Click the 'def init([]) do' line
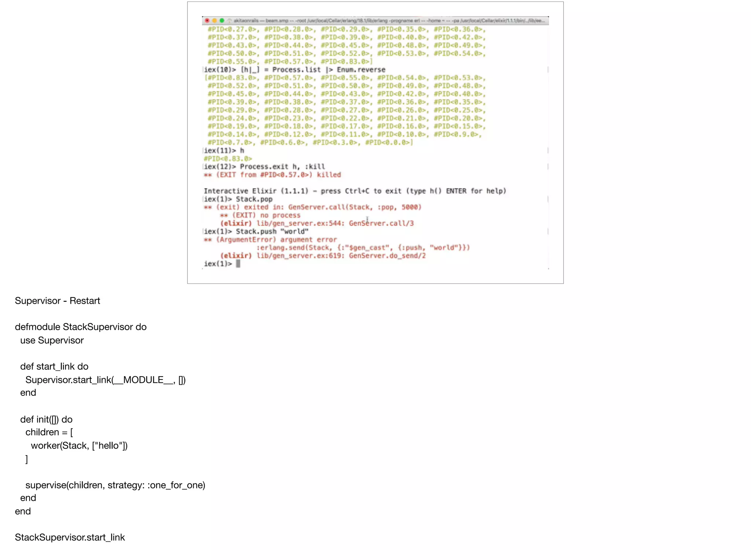 [x=47, y=419]
